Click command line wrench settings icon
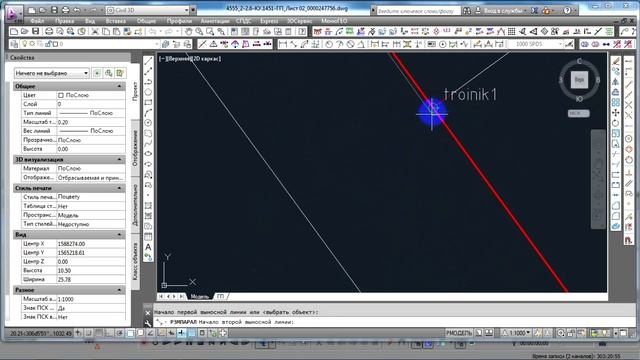The image size is (640, 360). [x=148, y=323]
